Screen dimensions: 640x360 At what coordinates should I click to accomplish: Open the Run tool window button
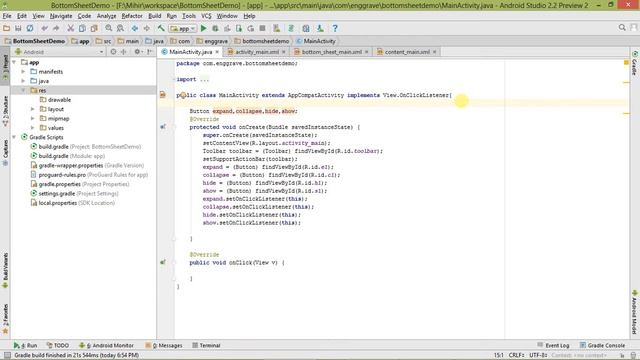[x=25, y=345]
